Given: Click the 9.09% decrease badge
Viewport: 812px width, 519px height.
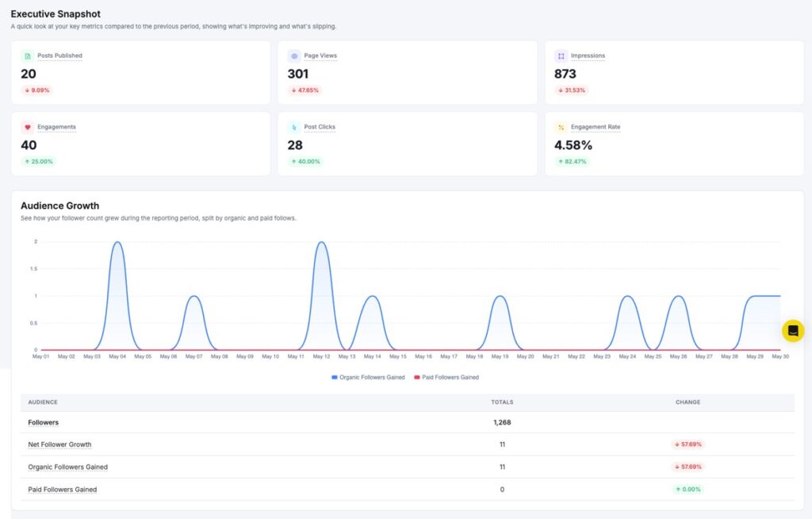Looking at the screenshot, I should (36, 90).
